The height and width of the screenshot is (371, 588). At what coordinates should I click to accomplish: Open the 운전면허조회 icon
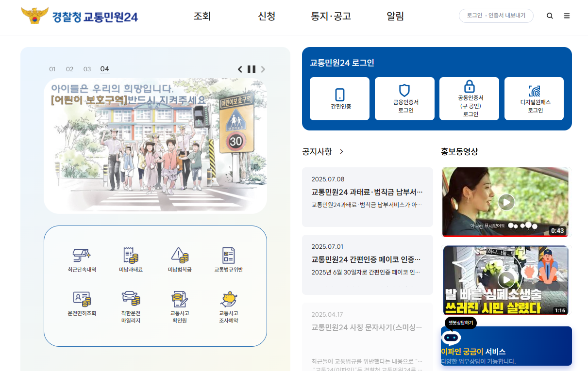tap(82, 304)
